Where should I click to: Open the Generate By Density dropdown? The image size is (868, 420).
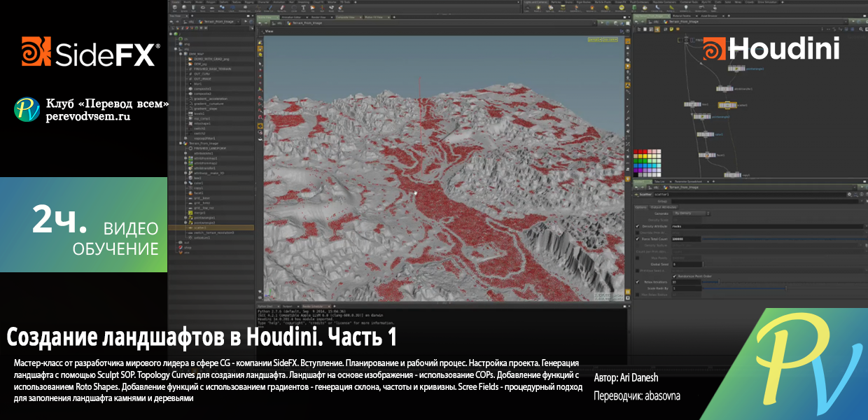pos(692,213)
